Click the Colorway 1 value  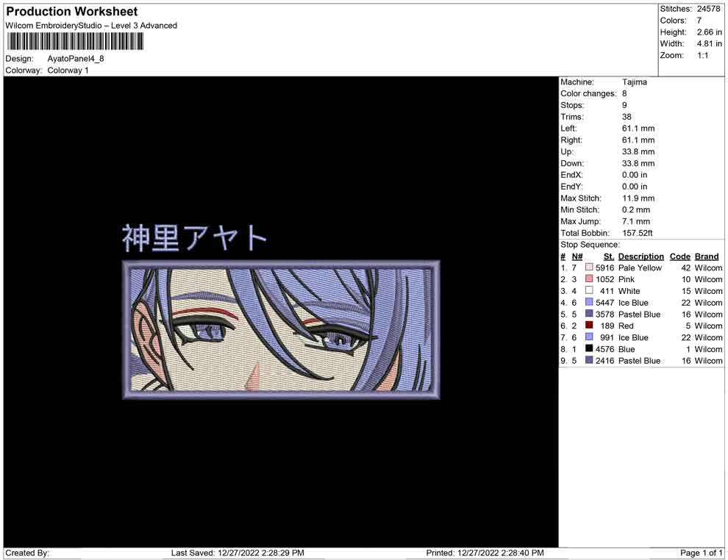pos(68,71)
